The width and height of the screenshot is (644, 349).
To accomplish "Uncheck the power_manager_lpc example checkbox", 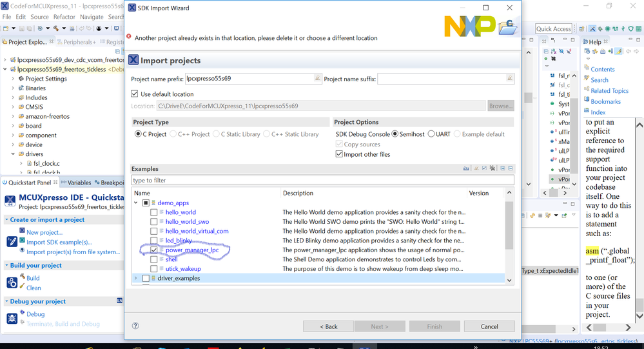I will pos(153,250).
